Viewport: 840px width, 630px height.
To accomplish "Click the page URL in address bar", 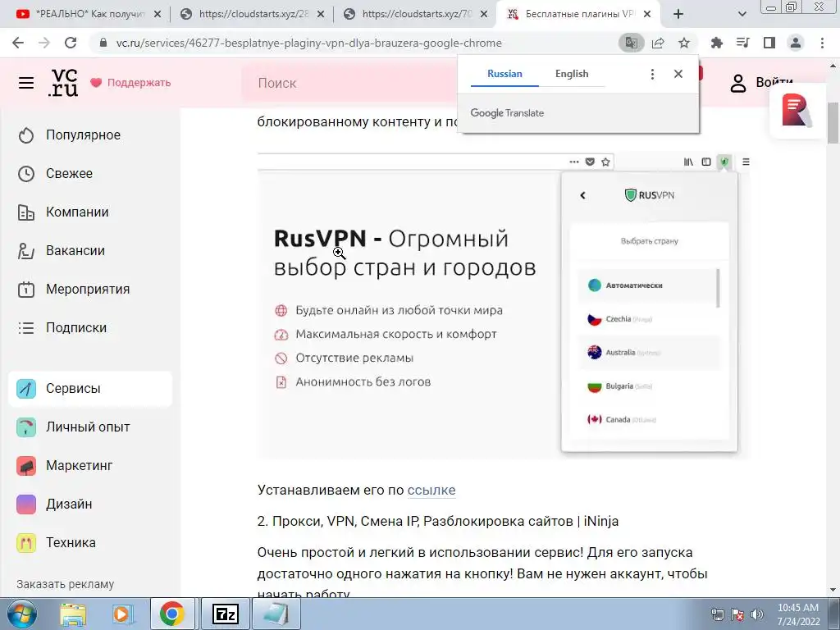I will coord(309,43).
